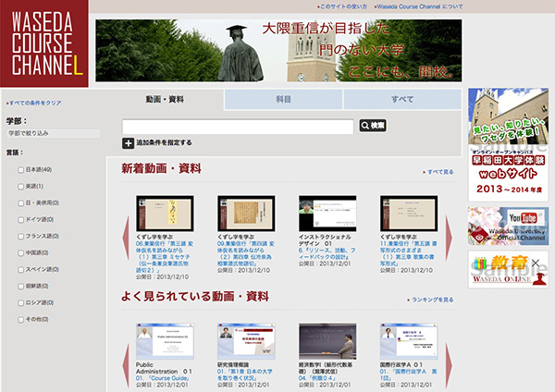Toggle the 日本語 language checkbox
The height and width of the screenshot is (392, 555).
click(21, 169)
